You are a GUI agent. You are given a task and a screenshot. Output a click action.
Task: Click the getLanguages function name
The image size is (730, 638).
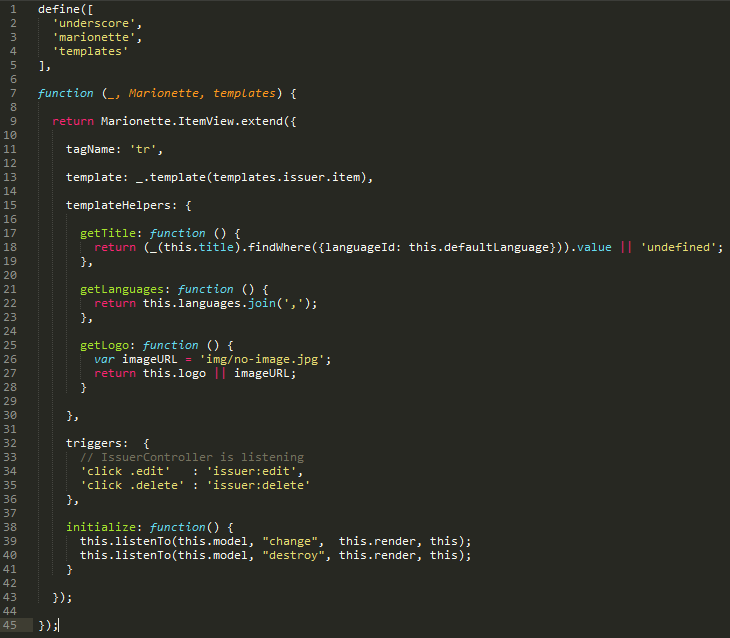pos(122,289)
